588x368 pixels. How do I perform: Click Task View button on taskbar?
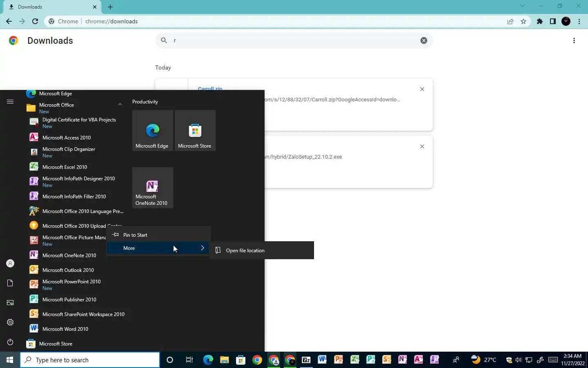189,360
